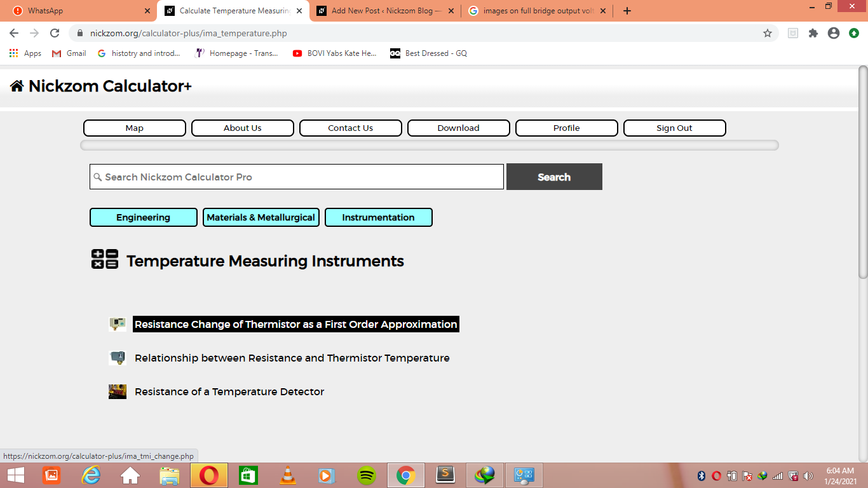Open a new browser tab with plus button
The width and height of the screenshot is (868, 488).
[x=627, y=11]
